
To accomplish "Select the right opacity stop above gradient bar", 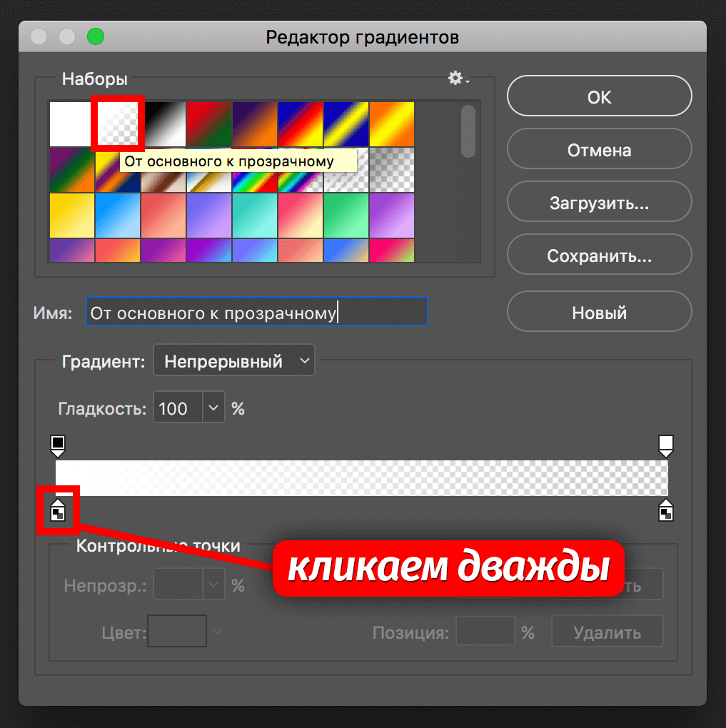I will (666, 445).
